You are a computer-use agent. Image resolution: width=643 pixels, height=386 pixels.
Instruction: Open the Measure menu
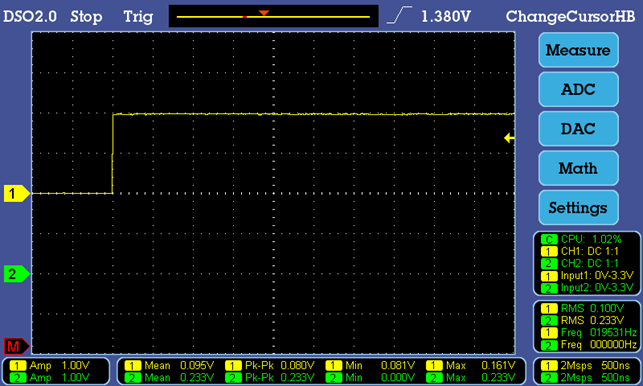tap(578, 50)
